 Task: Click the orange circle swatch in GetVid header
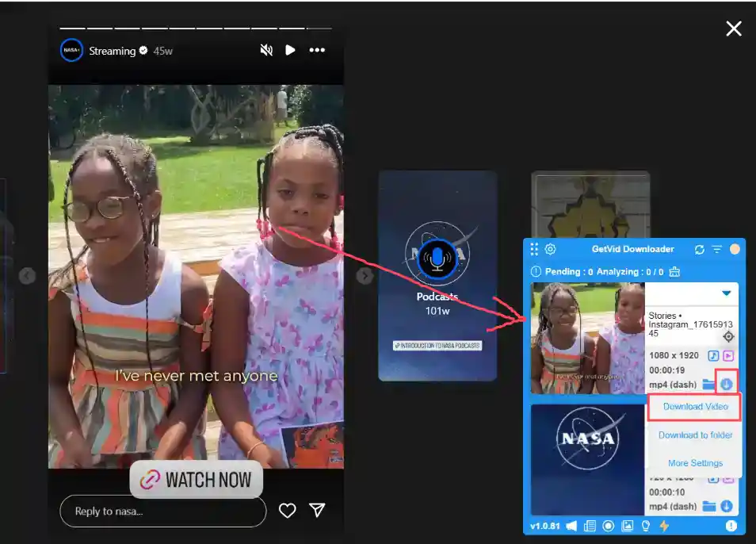pos(736,248)
